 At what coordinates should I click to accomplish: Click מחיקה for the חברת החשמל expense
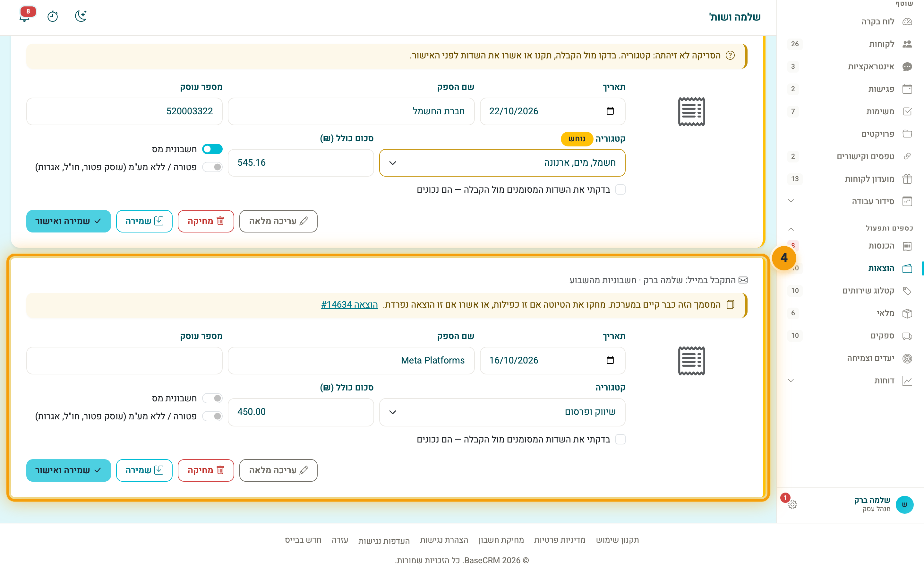[x=206, y=221]
